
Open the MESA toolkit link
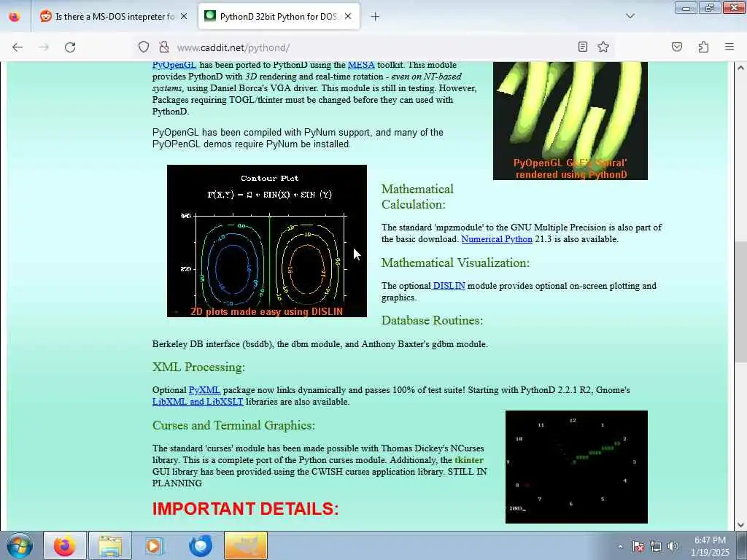(361, 65)
